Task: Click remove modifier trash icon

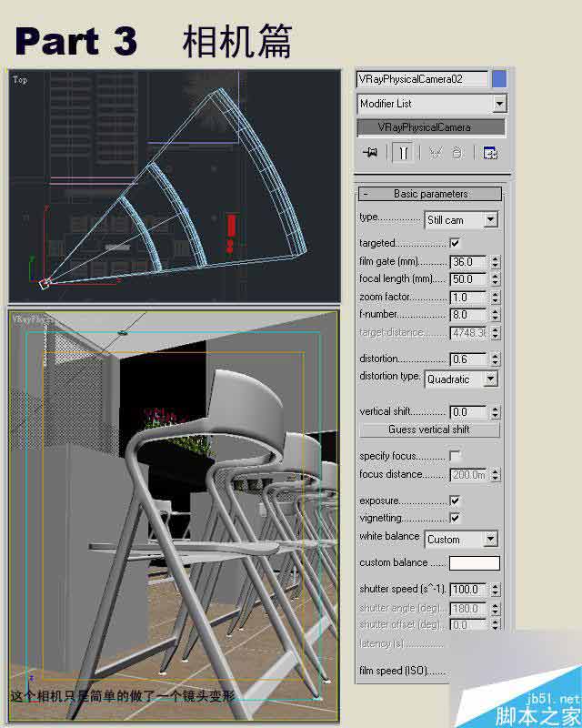Action: (x=457, y=153)
